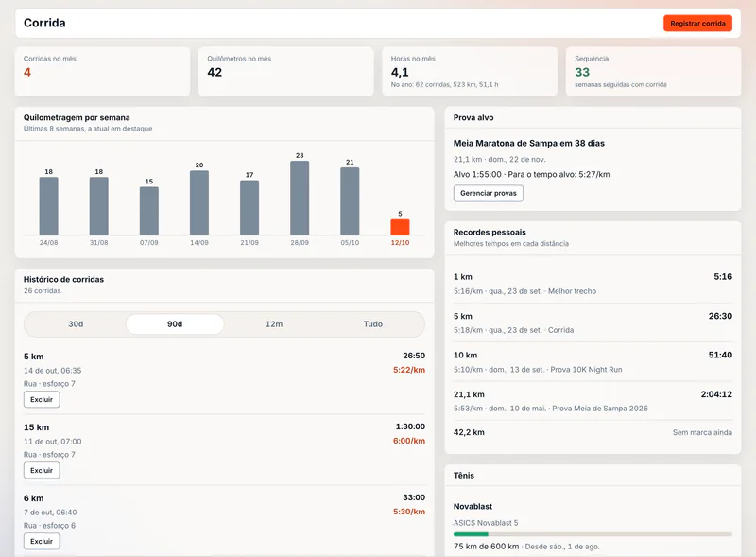
Task: Click the Corridas no mês card value 4
Action: tap(27, 73)
